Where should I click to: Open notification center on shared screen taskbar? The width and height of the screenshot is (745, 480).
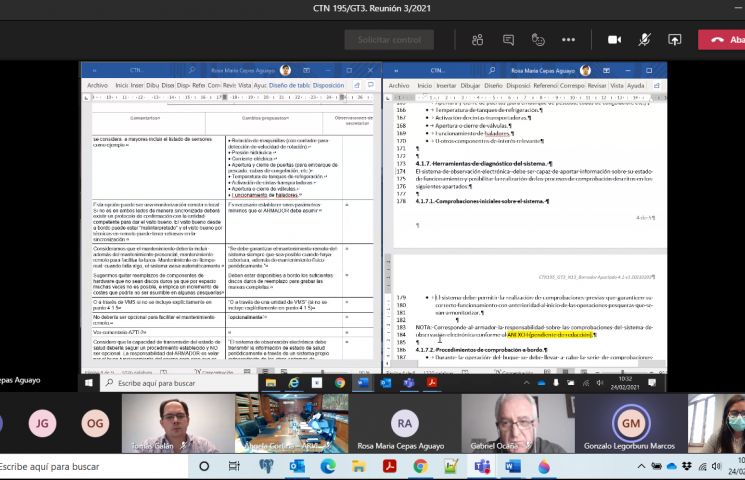pyautogui.click(x=652, y=383)
